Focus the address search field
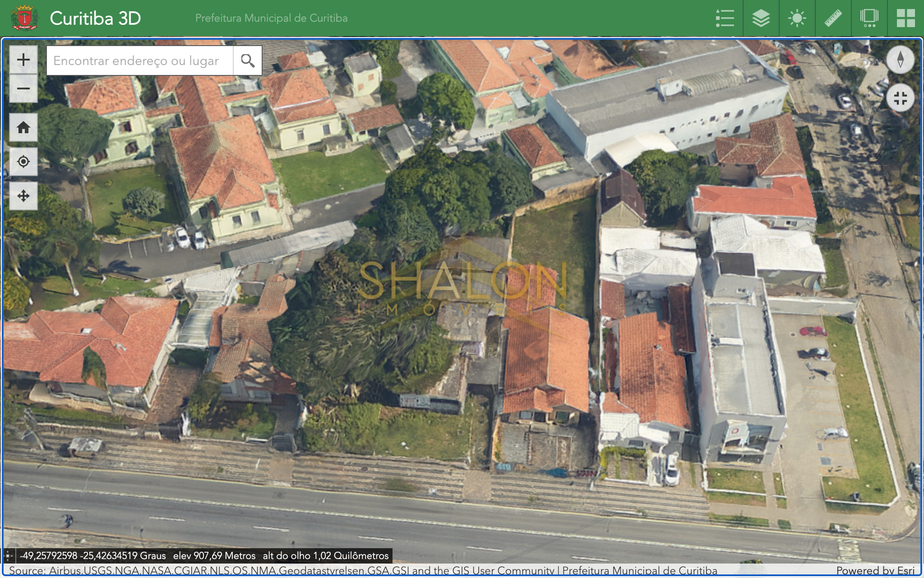This screenshot has width=924, height=578. 140,61
